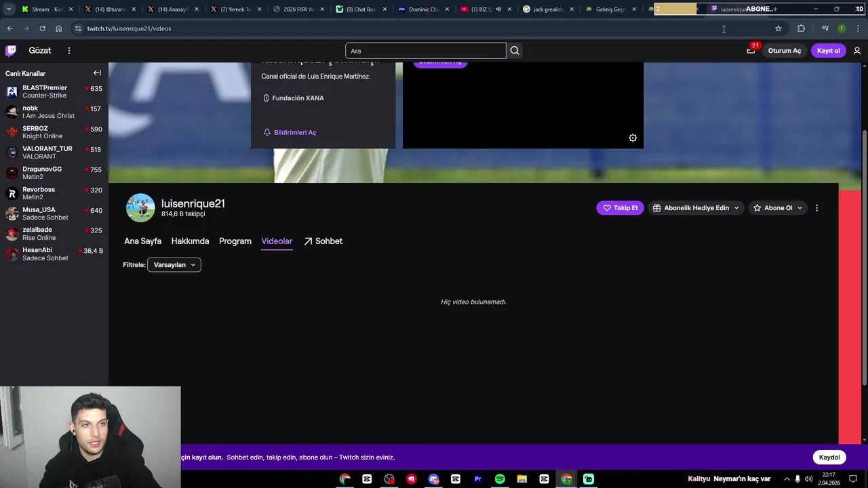Open channel options three-dot menu
This screenshot has height=488, width=868.
816,208
